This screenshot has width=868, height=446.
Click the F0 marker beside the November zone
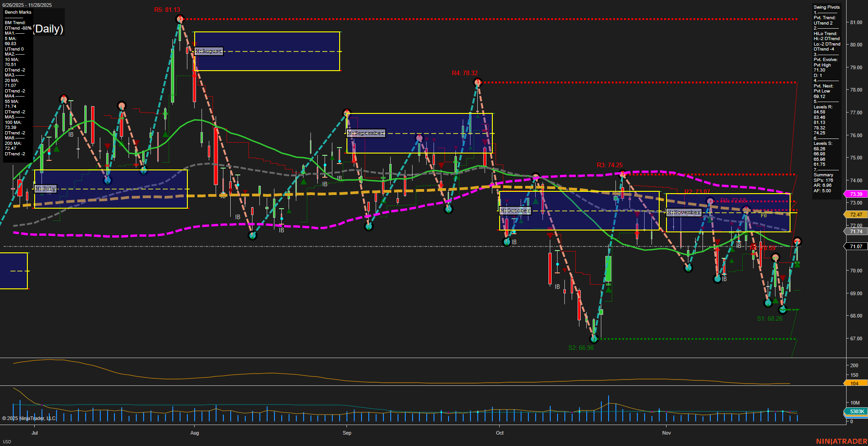(764, 216)
